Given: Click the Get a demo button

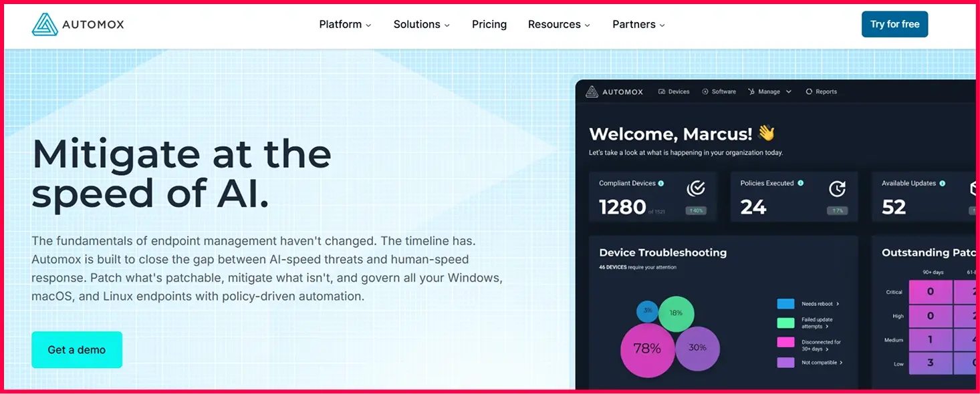Looking at the screenshot, I should tap(77, 350).
